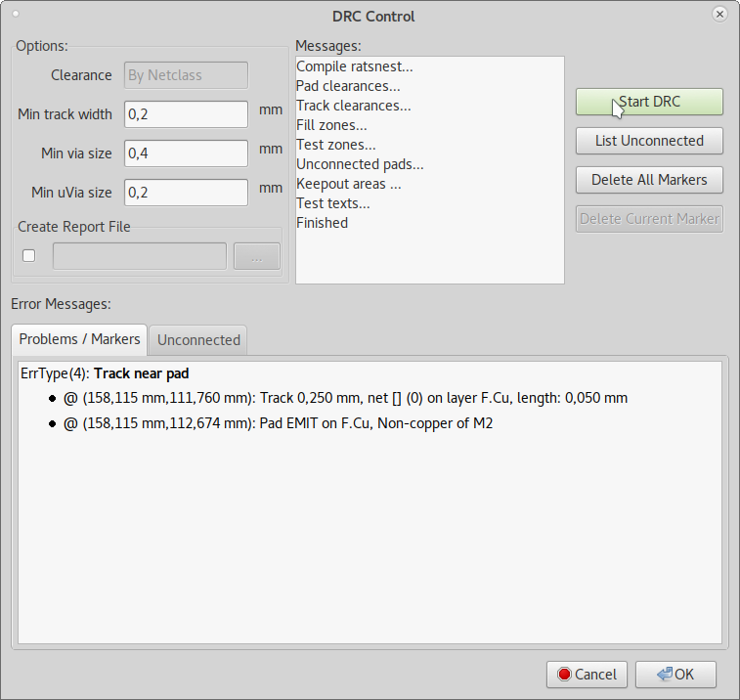
Task: Click the 'Track clearances...' message
Action: click(x=354, y=106)
